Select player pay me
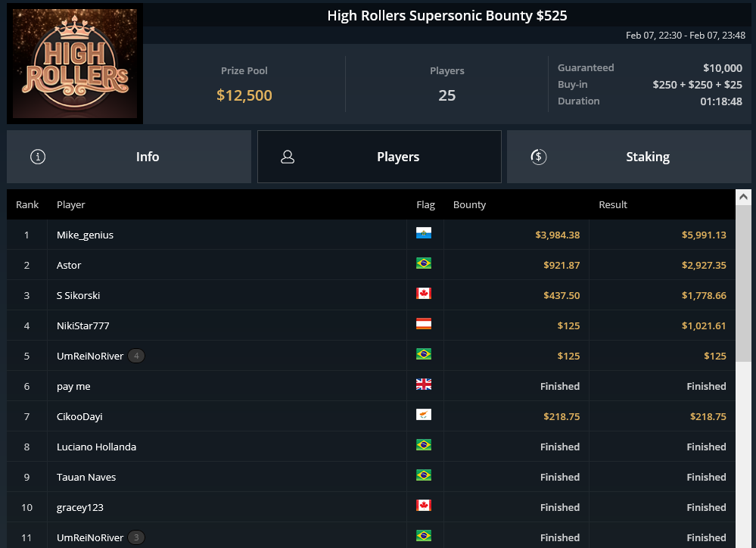Viewport: 756px width, 548px height. [73, 386]
